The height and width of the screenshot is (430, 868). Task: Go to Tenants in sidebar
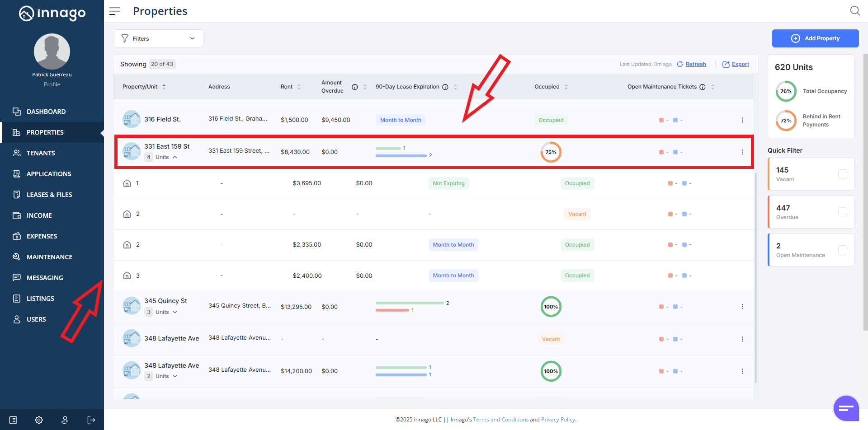coord(41,153)
